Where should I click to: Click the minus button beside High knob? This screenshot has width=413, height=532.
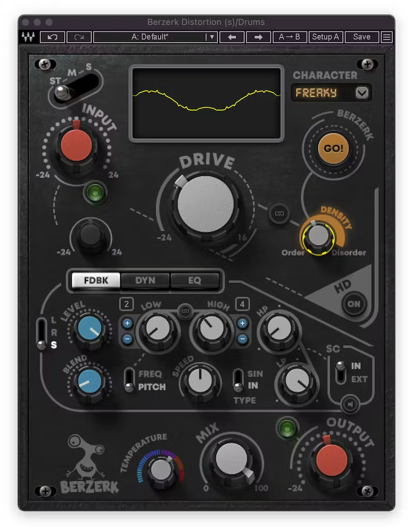pos(242,338)
